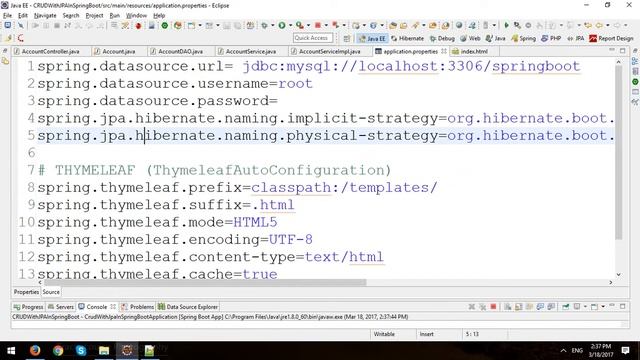The width and height of the screenshot is (640, 360).
Task: Switch to the JPA perspective
Action: [576, 38]
